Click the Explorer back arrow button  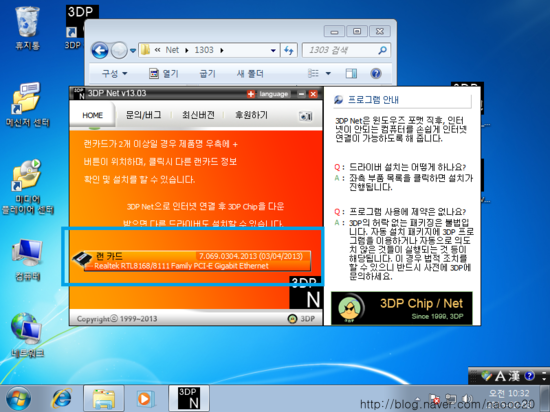point(100,50)
